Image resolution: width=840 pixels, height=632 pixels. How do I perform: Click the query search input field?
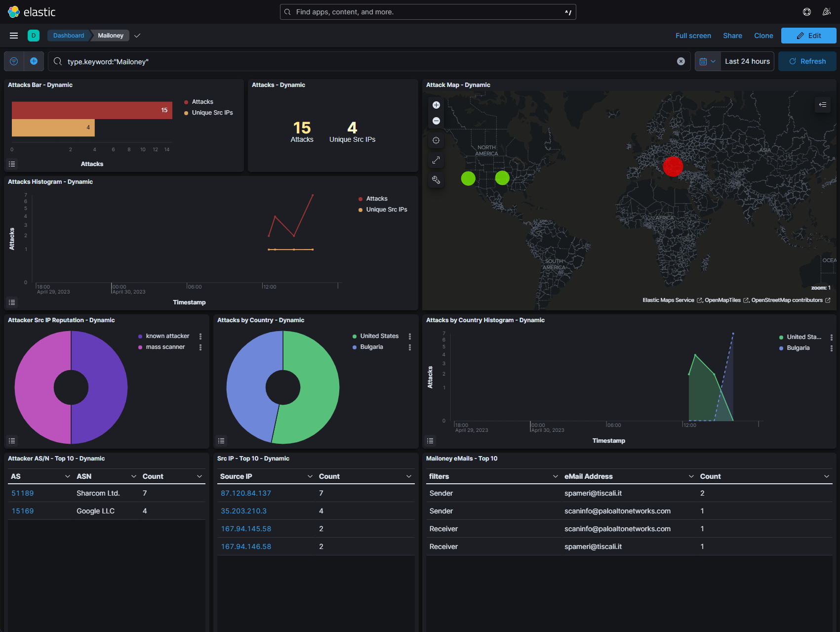(365, 61)
